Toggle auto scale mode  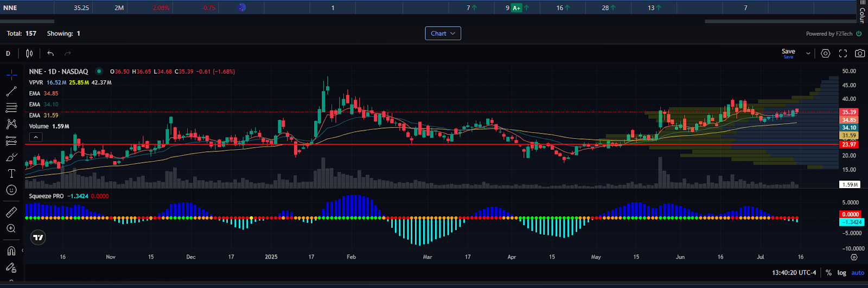(x=858, y=273)
